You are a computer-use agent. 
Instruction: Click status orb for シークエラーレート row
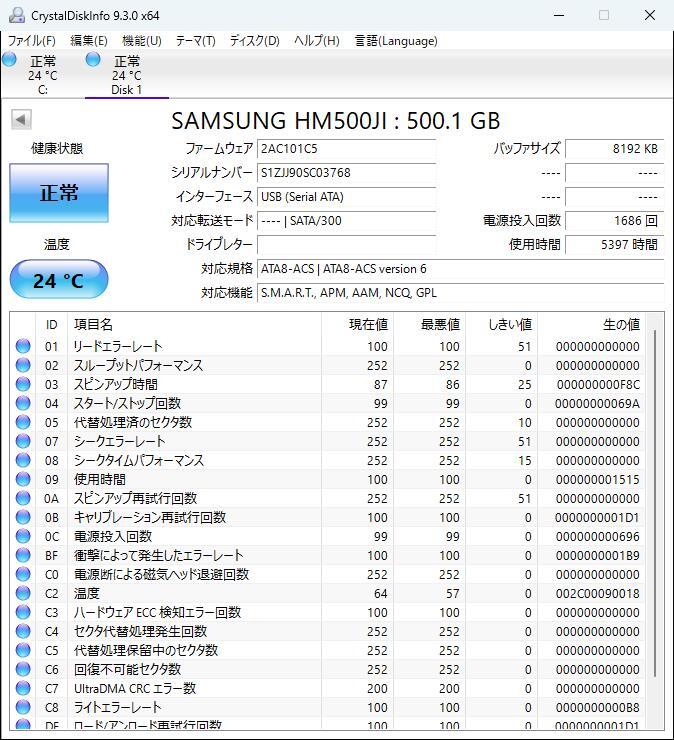[x=23, y=441]
